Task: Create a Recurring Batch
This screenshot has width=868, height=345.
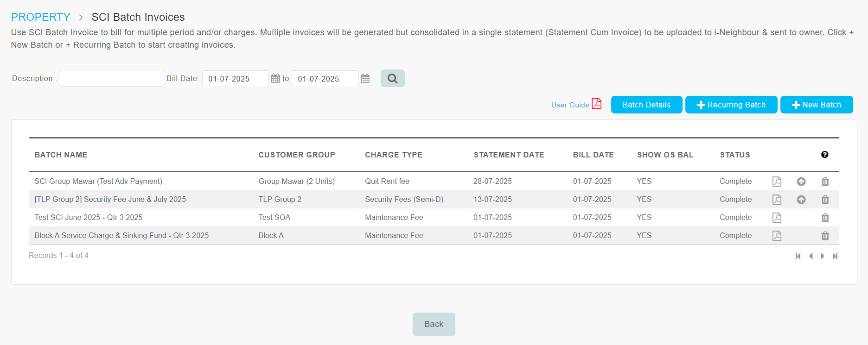Action: (731, 105)
